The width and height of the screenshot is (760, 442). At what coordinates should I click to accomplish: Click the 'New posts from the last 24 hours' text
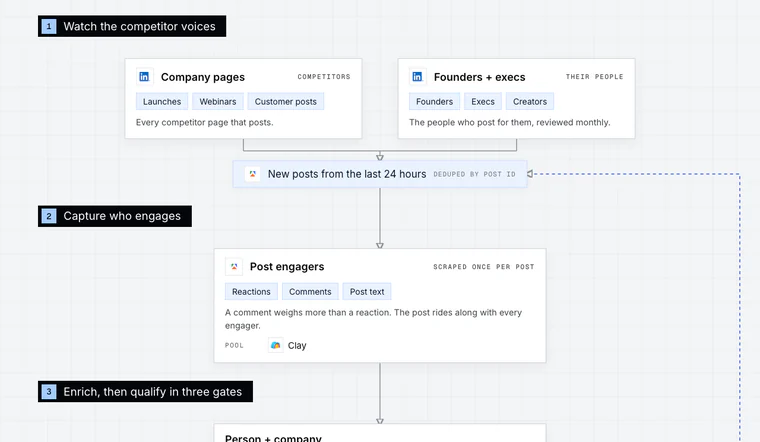tap(347, 174)
